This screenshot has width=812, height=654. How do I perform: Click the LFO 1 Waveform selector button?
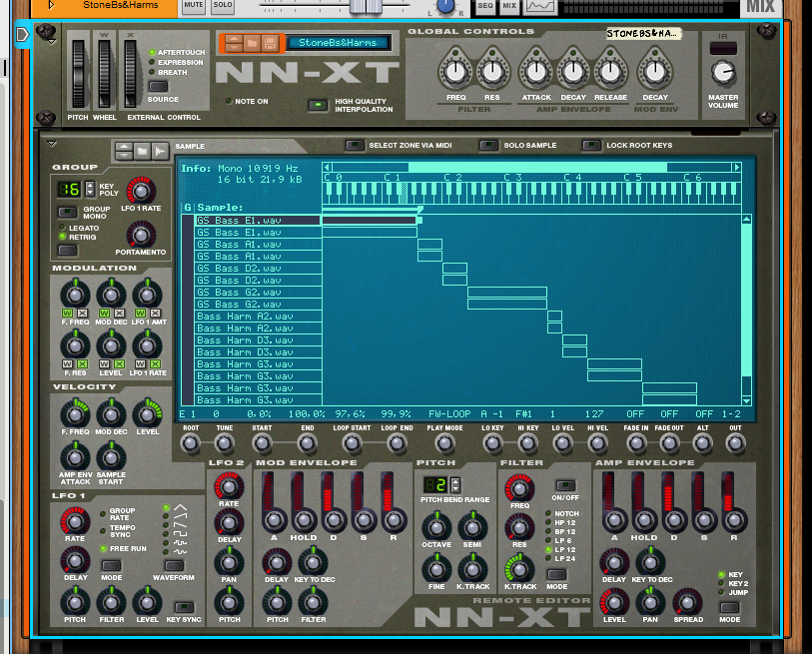[x=174, y=565]
